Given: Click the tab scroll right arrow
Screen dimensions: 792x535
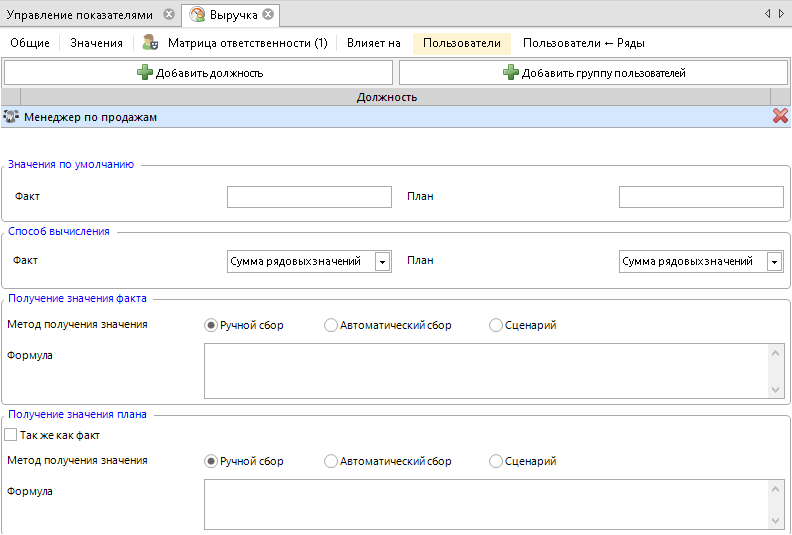Looking at the screenshot, I should (781, 14).
